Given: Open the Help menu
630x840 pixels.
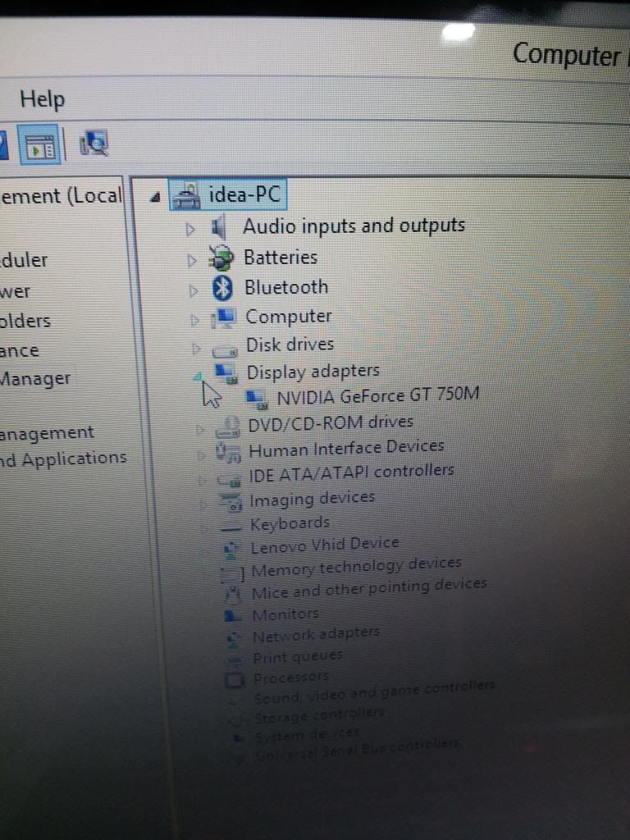Looking at the screenshot, I should [42, 99].
